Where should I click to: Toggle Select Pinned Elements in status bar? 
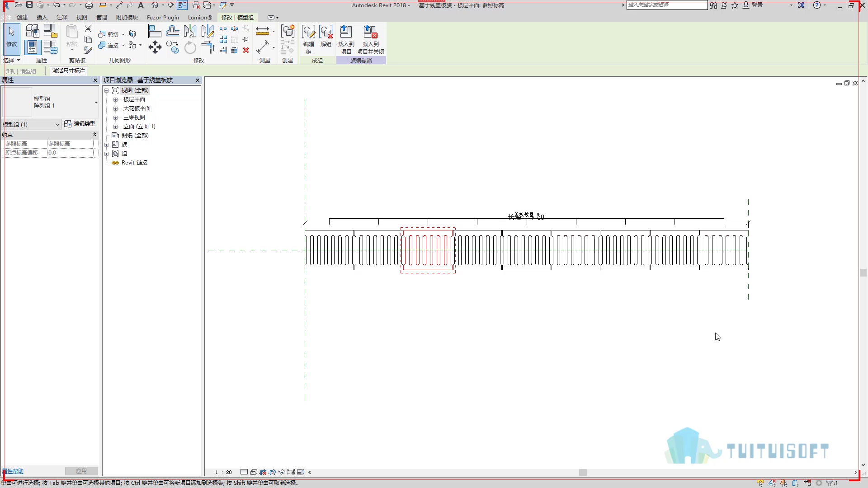(783, 483)
